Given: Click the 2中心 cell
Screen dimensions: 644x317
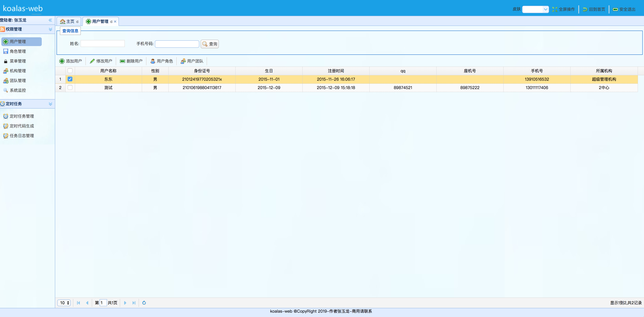Looking at the screenshot, I should point(604,88).
